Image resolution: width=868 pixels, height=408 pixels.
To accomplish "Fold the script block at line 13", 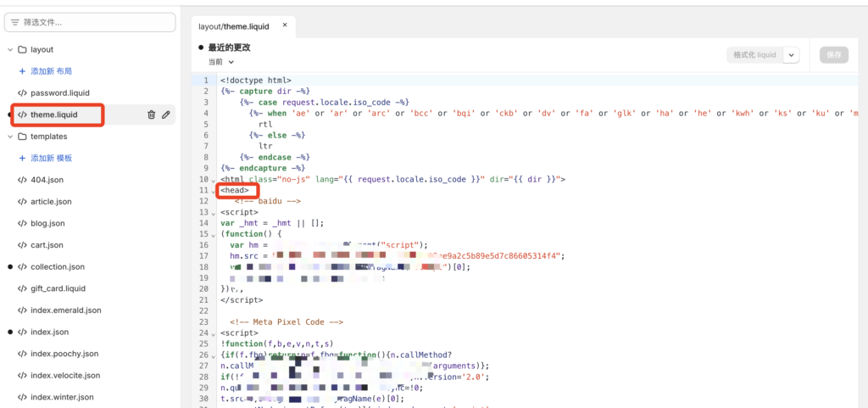I will 213,213.
